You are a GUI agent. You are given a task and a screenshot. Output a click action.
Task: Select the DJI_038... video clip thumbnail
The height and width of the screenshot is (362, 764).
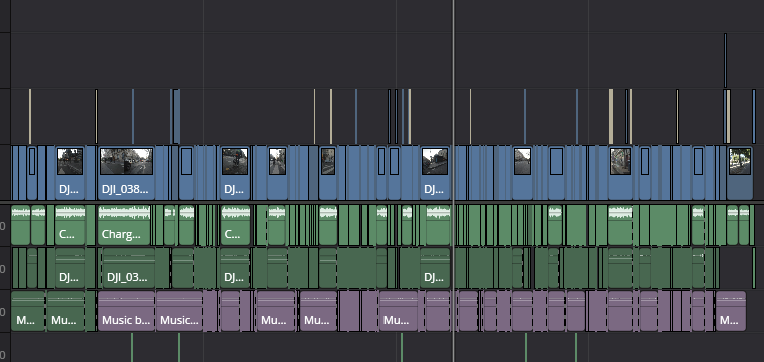coord(126,162)
